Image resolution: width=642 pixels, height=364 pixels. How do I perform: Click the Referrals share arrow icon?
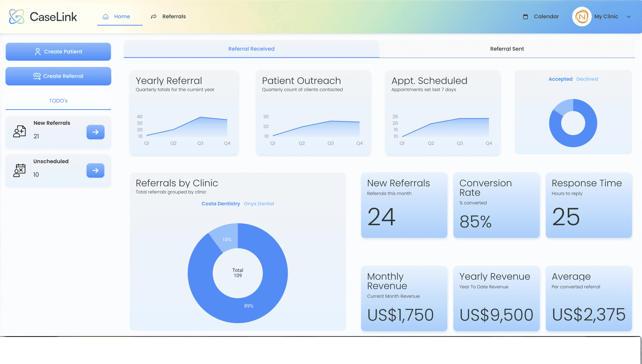154,17
